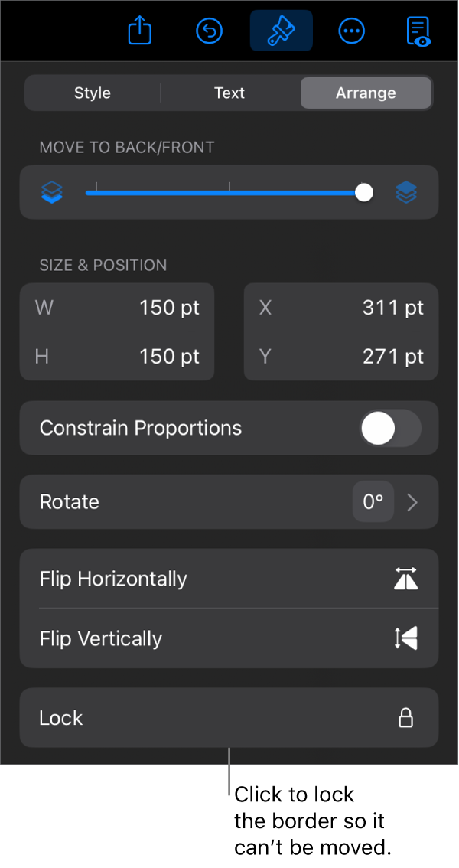Open the More options ellipsis icon

tap(351, 31)
